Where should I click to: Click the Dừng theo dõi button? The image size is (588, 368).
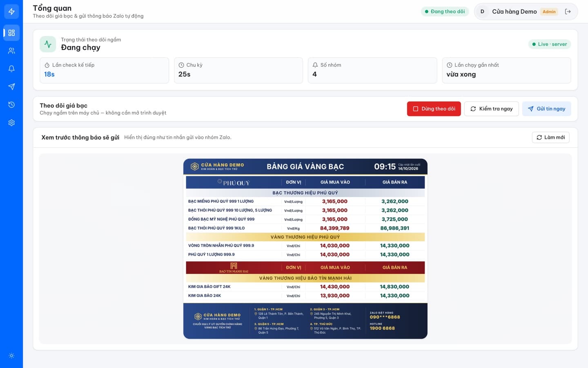coord(434,109)
